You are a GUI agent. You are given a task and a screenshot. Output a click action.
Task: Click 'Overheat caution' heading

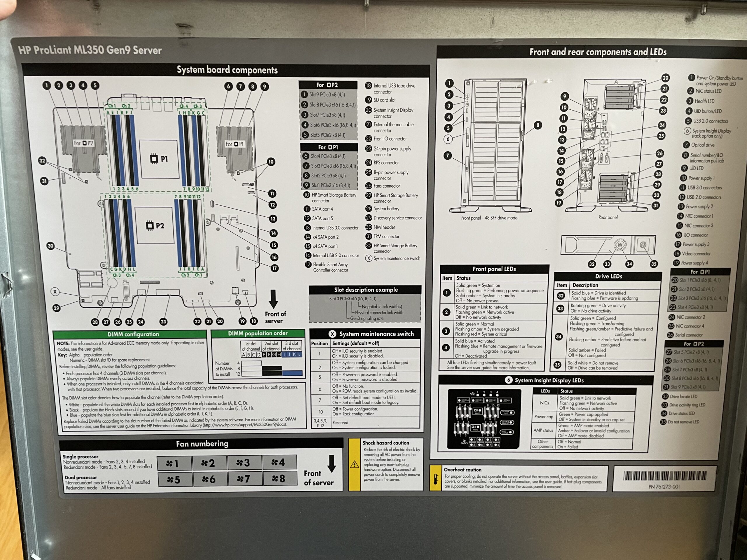[x=462, y=470]
